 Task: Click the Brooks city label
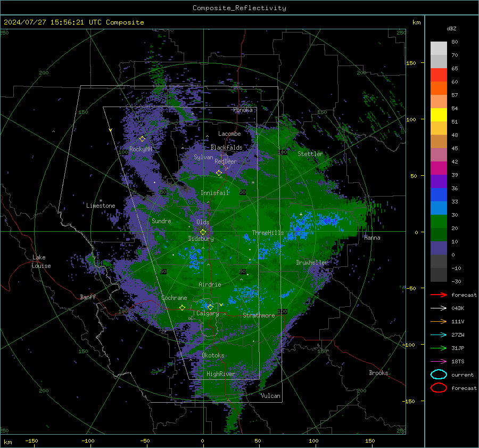point(378,373)
